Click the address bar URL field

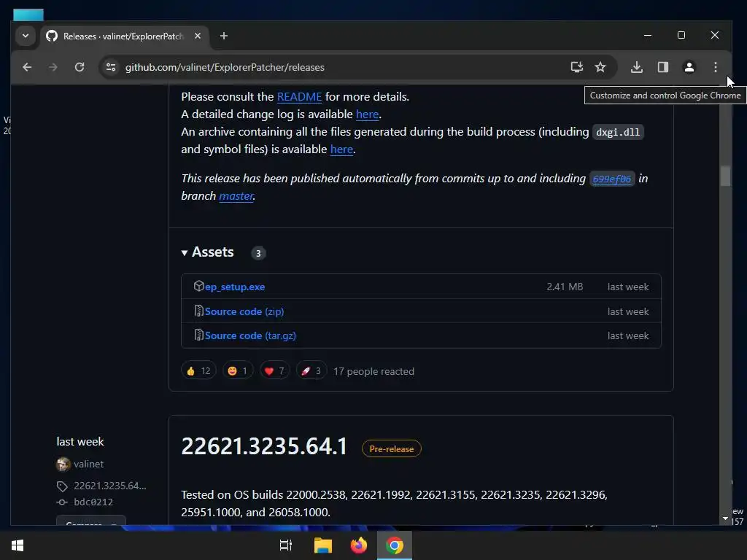coord(333,67)
